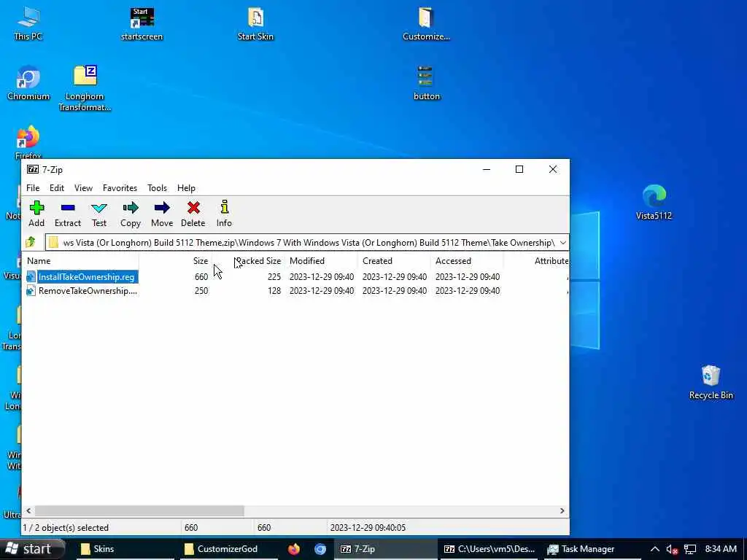Select the button desktop icon
747x560 pixels.
click(426, 83)
